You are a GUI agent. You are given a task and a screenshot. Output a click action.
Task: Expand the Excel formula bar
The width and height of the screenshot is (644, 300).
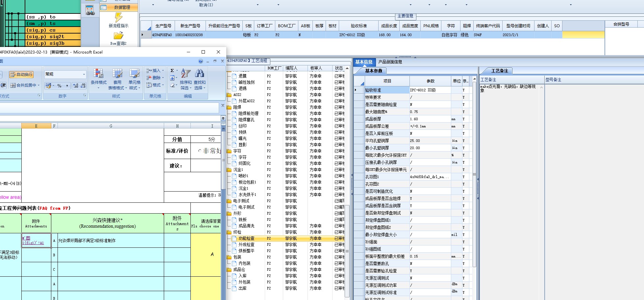[223, 118]
